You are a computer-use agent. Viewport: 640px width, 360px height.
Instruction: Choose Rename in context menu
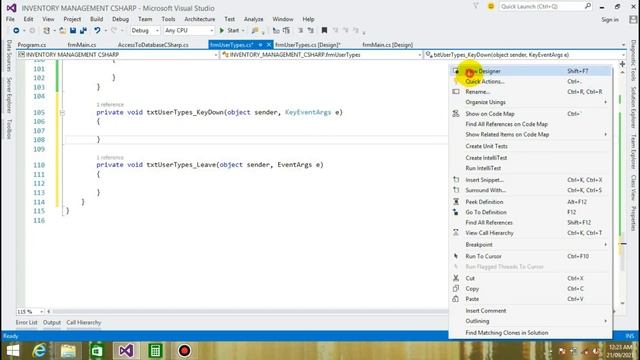(530, 92)
